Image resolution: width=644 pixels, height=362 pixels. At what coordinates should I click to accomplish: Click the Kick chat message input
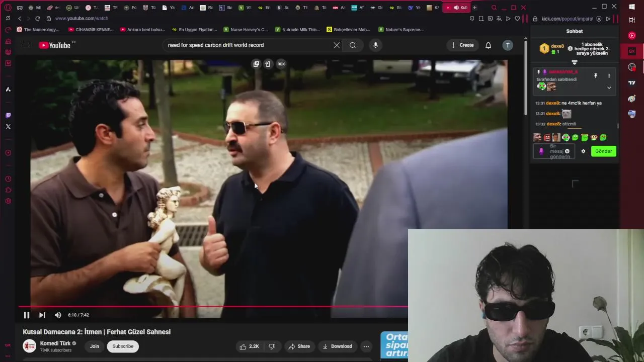pyautogui.click(x=554, y=151)
